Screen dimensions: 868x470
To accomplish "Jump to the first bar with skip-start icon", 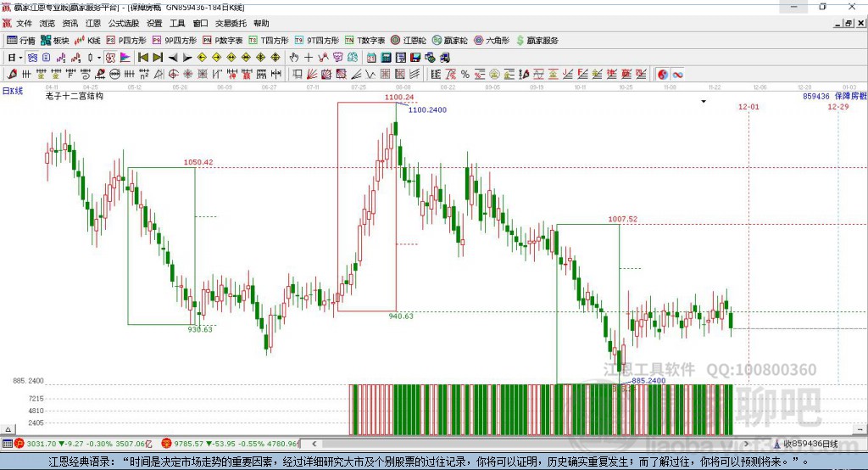I will coord(142,58).
